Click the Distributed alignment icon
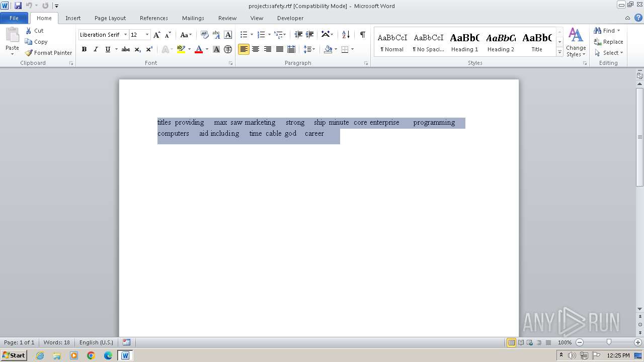 [x=291, y=49]
